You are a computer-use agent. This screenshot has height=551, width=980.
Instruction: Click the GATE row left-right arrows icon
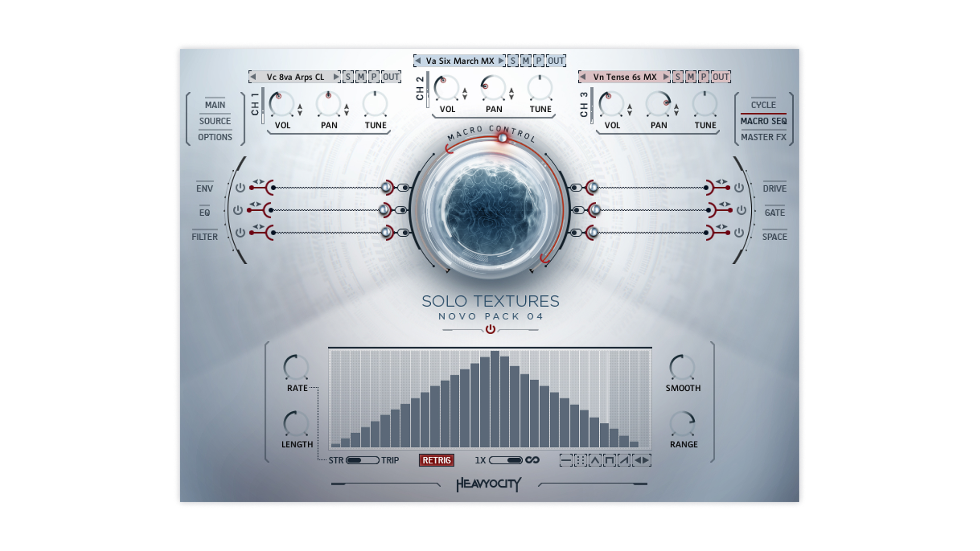coord(724,204)
